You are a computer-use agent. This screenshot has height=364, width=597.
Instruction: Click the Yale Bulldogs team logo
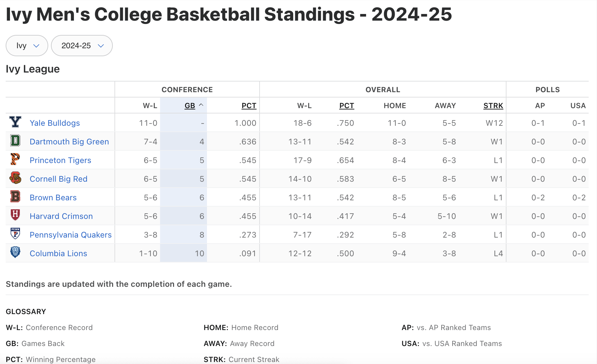coord(15,122)
